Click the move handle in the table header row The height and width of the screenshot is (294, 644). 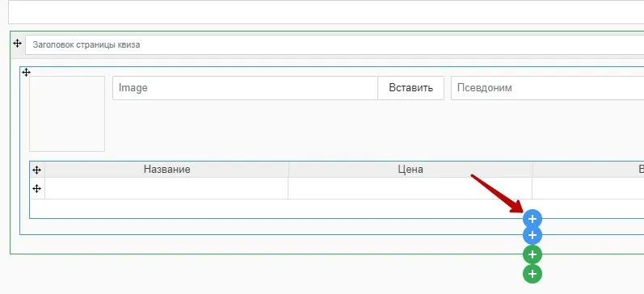point(37,170)
